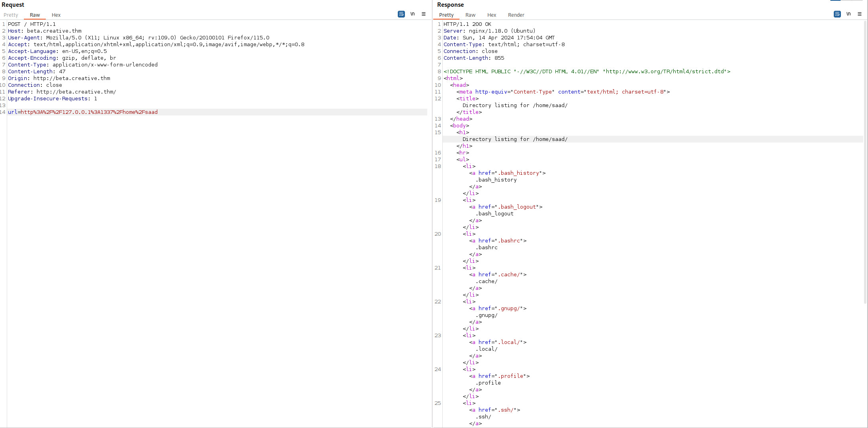
Task: Click the DOCTYPE declaration line
Action: [x=587, y=72]
